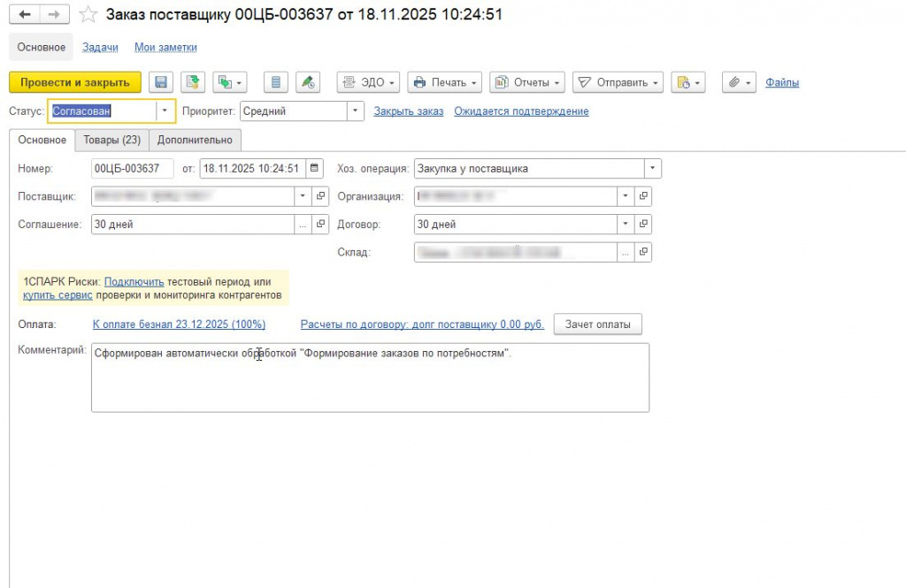Expand Хоз. операция dropdown arrow
The image size is (906, 588).
pyautogui.click(x=652, y=169)
